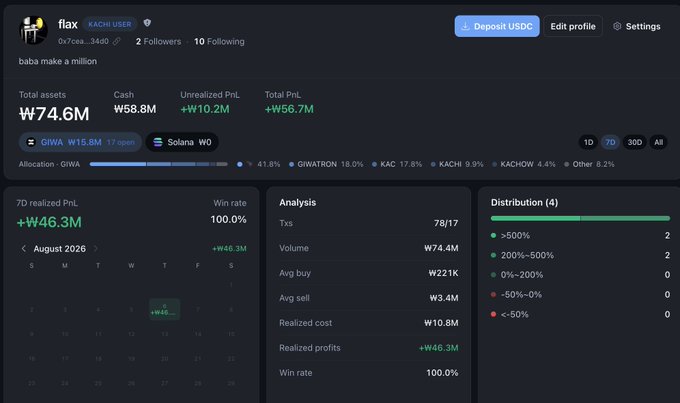Click the Analysis heading
The width and height of the screenshot is (680, 403).
[x=298, y=203]
